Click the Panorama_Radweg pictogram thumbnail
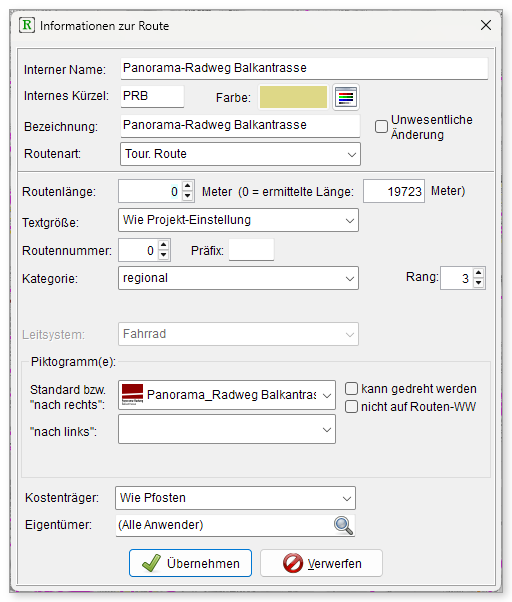 [132, 395]
